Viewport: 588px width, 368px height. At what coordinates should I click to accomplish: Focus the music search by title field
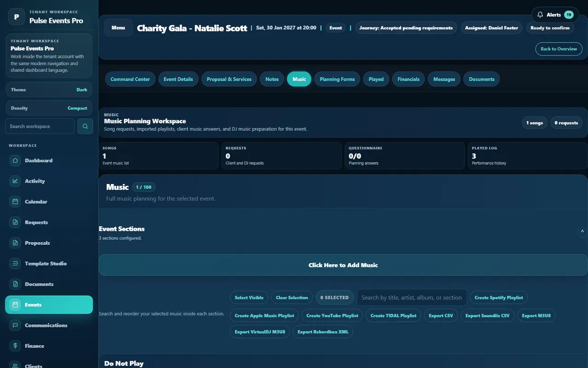[x=412, y=298]
